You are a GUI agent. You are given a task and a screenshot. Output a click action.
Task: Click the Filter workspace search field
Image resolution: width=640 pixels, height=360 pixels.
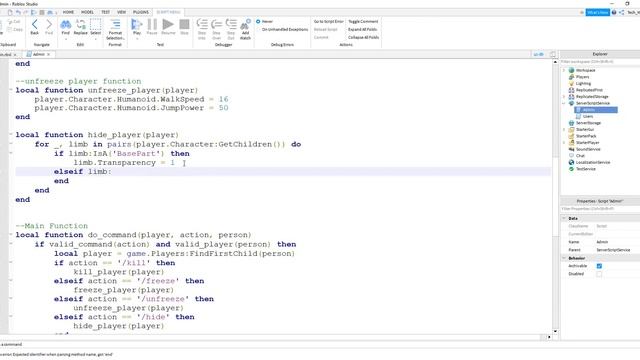tap(600, 62)
